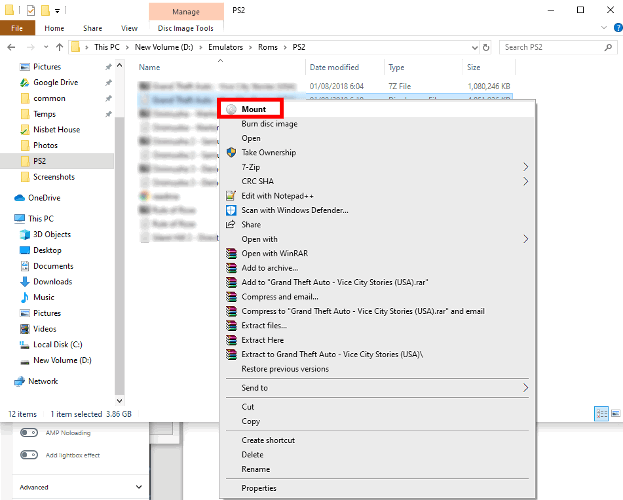Open the Help question mark icon
This screenshot has width=623, height=500.
point(618,28)
